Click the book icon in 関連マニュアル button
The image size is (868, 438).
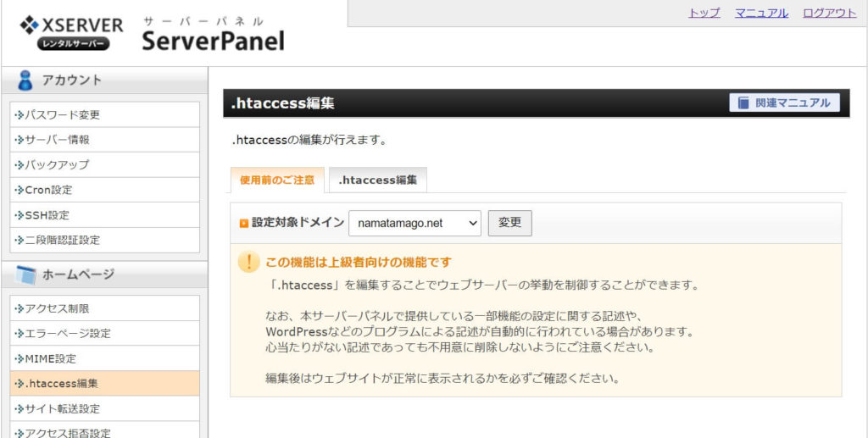(743, 103)
